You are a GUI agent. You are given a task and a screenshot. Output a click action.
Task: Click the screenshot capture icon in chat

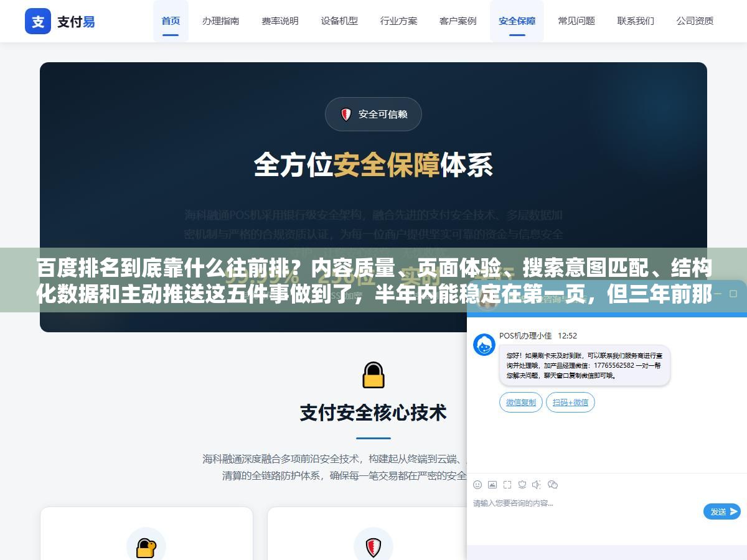tap(507, 485)
